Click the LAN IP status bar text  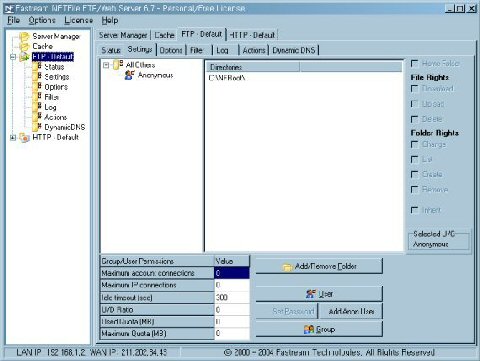click(x=51, y=352)
